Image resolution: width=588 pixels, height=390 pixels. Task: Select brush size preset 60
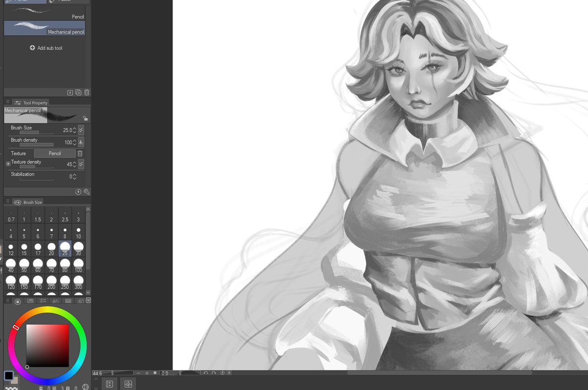coord(38,266)
